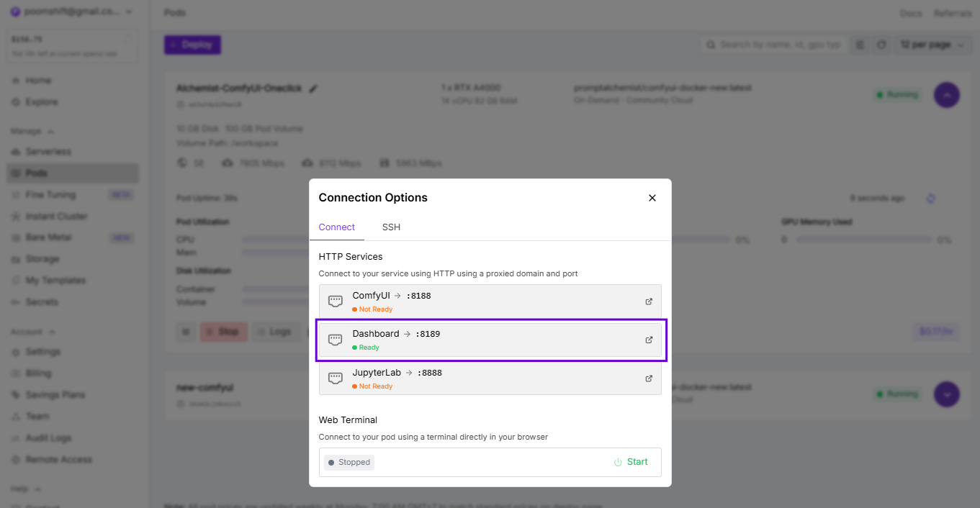Open Settings in sidebar
Image resolution: width=980 pixels, height=508 pixels.
pyautogui.click(x=43, y=352)
